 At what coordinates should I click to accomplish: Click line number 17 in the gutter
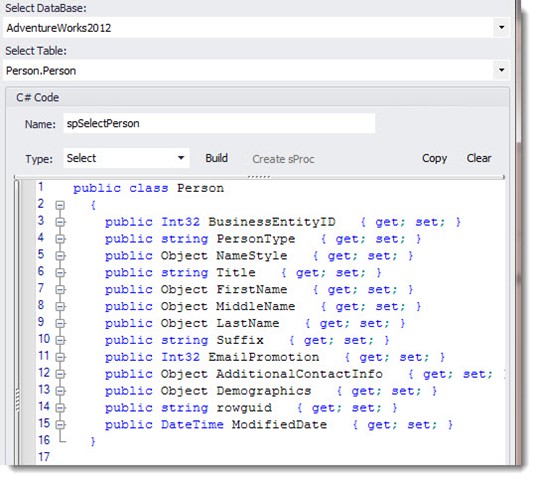pos(44,456)
